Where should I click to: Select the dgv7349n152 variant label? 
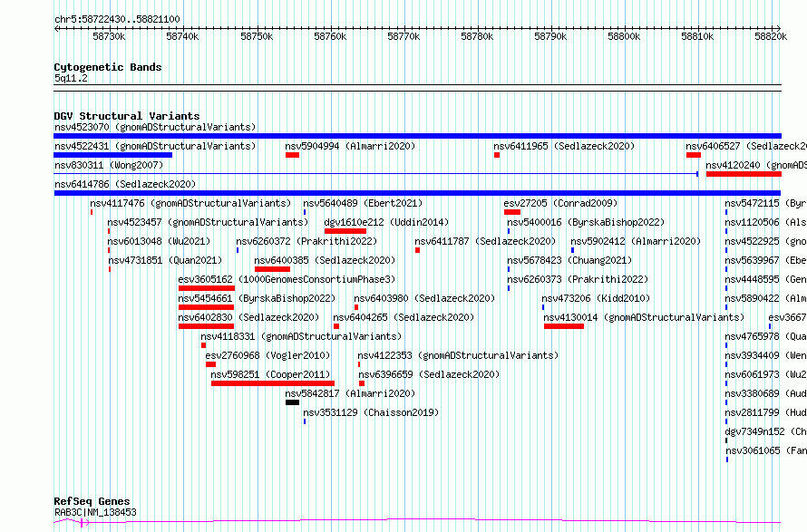pos(766,431)
